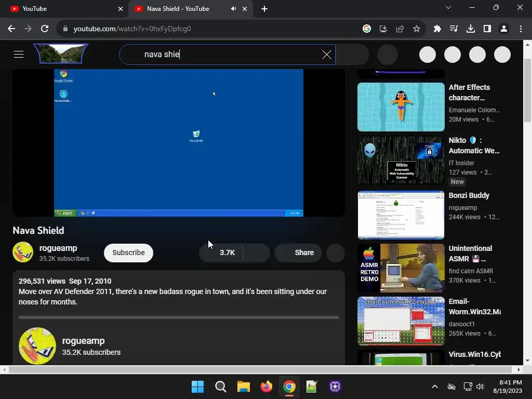Click the horizontal page scrollbar
Screen dimensions: 532x399
coord(260,369)
